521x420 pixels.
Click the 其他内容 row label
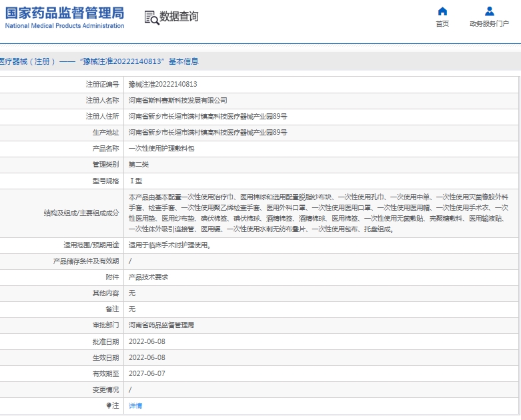click(105, 293)
